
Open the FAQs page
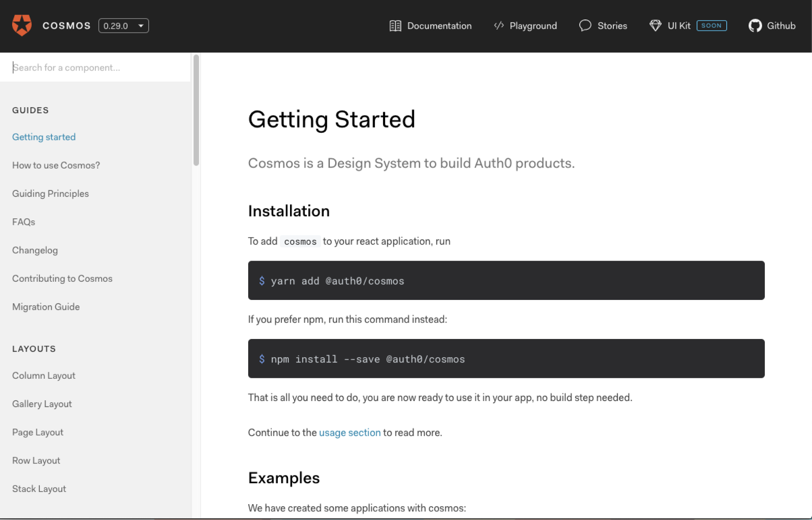tap(23, 222)
